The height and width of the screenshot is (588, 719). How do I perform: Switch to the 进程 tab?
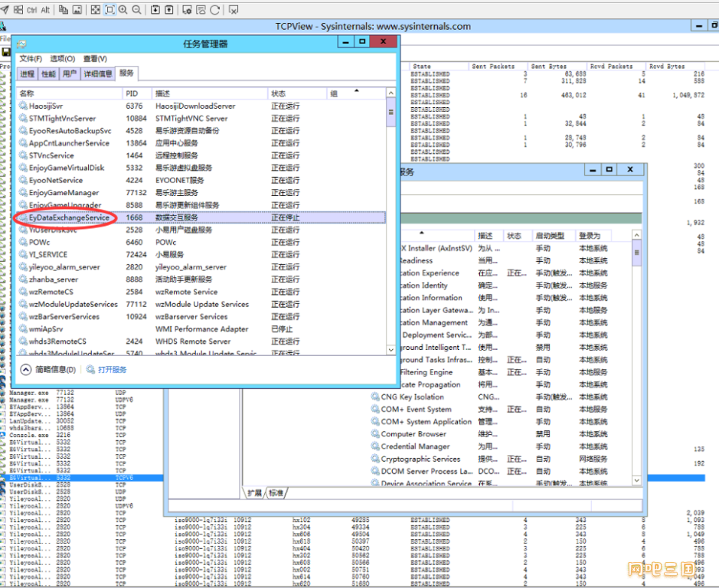point(28,73)
